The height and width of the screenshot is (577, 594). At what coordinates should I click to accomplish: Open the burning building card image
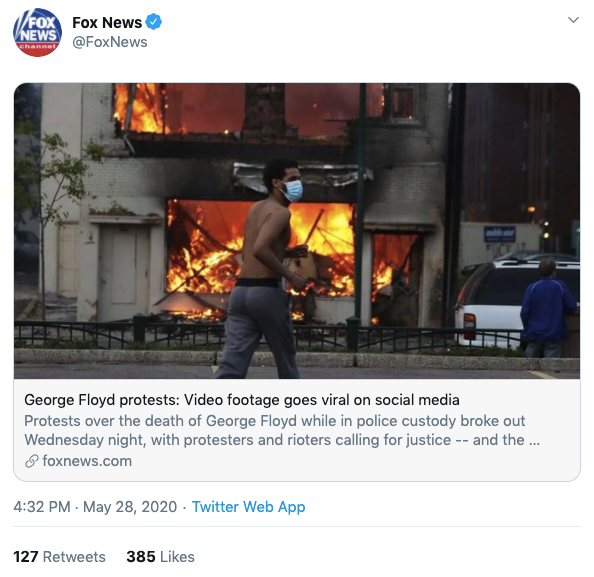pyautogui.click(x=297, y=231)
